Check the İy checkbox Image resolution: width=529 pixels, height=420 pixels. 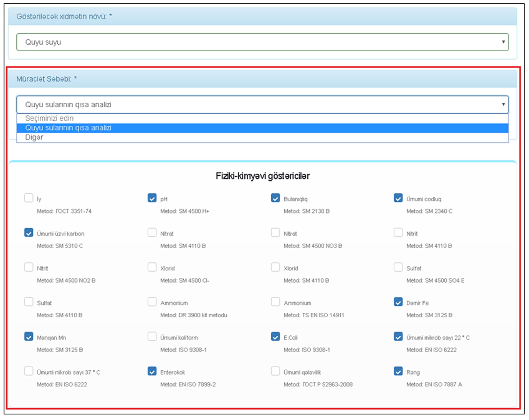click(29, 198)
